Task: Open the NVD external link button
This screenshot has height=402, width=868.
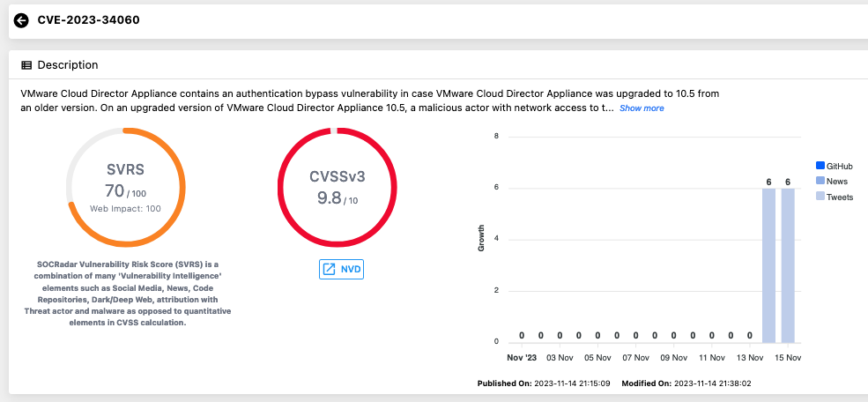Action: 342,269
